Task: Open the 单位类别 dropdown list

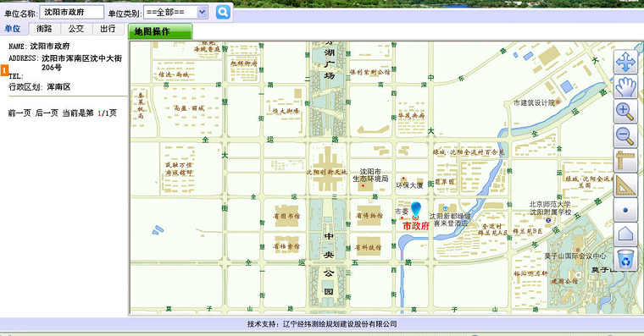Action: tap(175, 13)
